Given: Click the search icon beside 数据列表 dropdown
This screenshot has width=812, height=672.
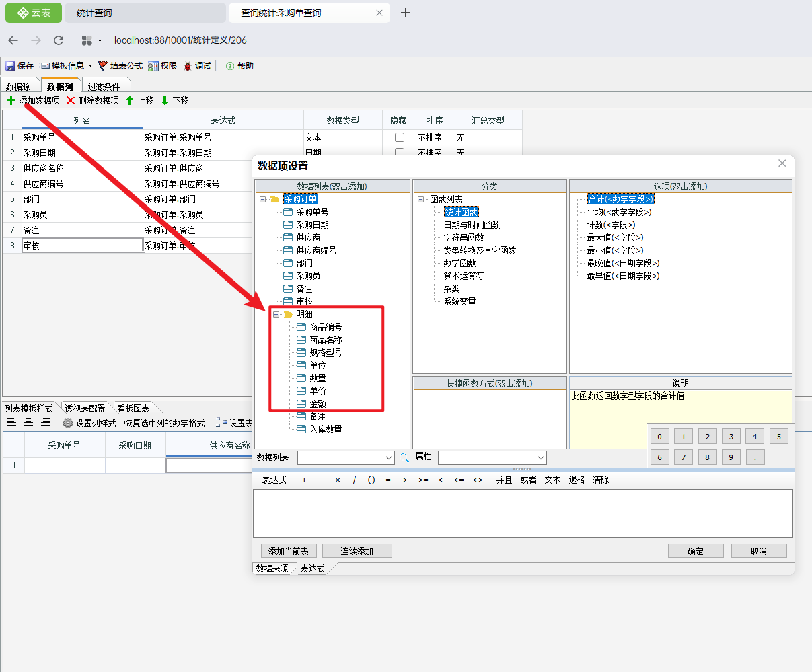Looking at the screenshot, I should [x=404, y=457].
